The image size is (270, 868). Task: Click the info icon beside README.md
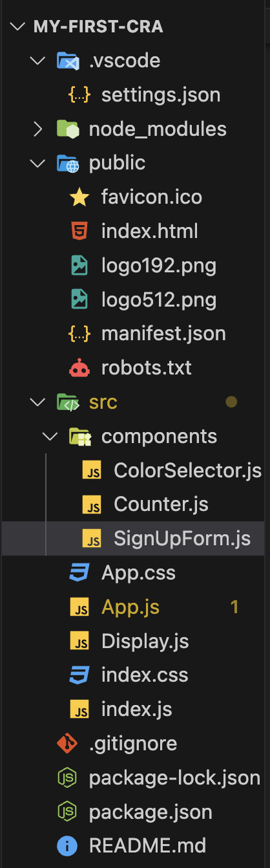tap(67, 845)
